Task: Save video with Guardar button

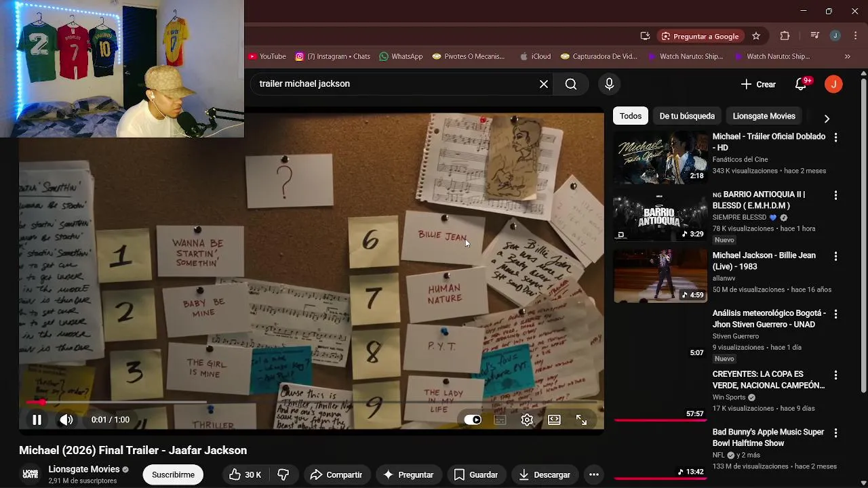Action: click(x=476, y=474)
